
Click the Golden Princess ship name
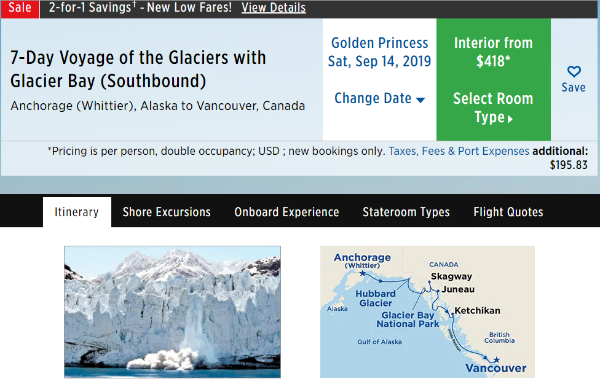(380, 43)
